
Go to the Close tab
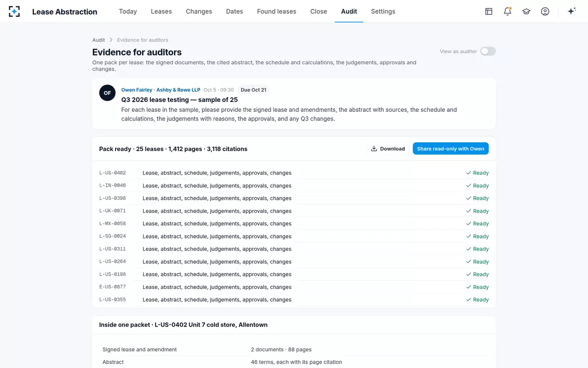click(318, 11)
